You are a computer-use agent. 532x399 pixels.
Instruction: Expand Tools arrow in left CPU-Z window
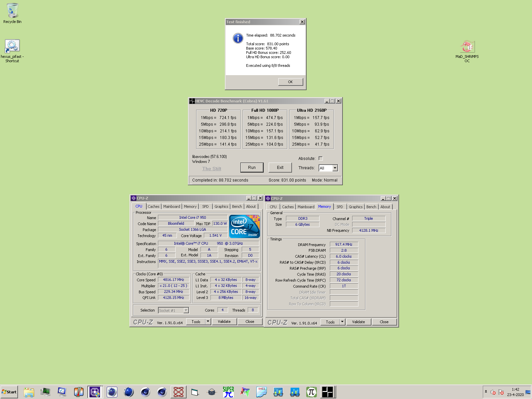[x=208, y=322]
